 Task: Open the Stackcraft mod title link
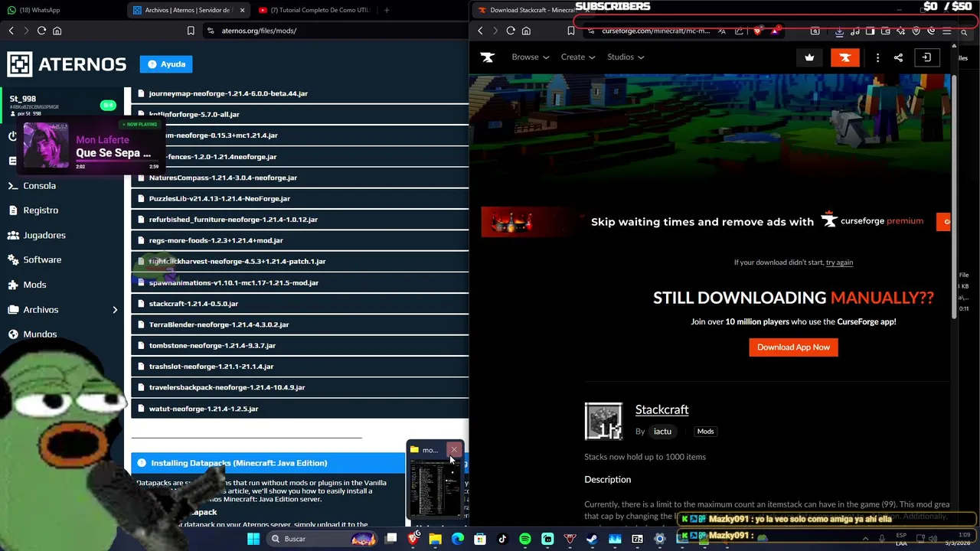(661, 409)
